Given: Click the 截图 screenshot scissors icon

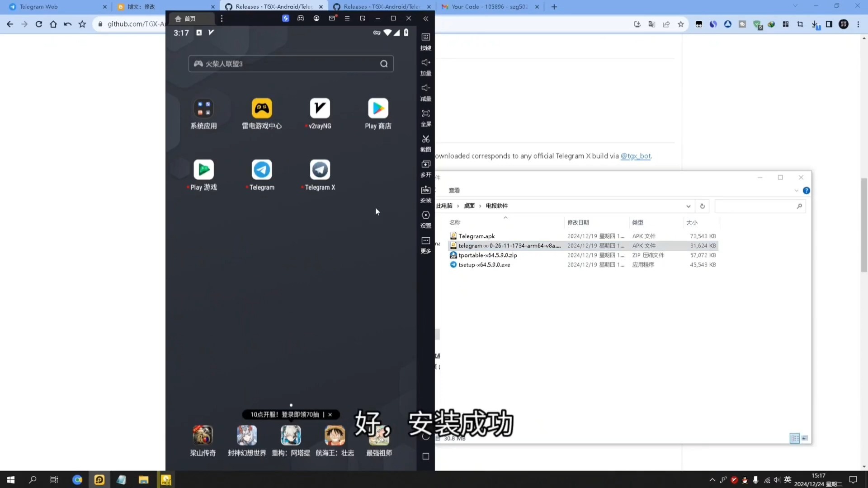Looking at the screenshot, I should click(425, 139).
